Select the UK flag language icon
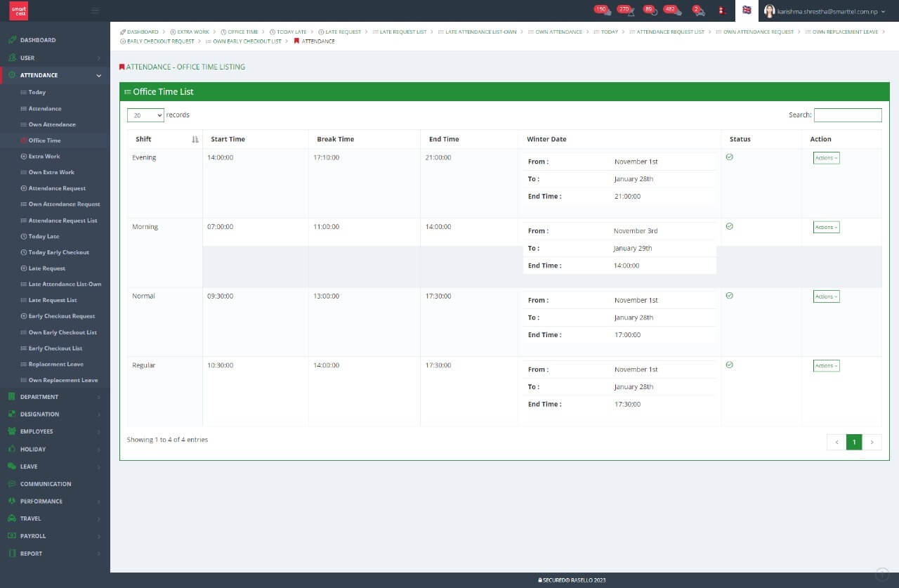This screenshot has height=588, width=899. pyautogui.click(x=747, y=11)
